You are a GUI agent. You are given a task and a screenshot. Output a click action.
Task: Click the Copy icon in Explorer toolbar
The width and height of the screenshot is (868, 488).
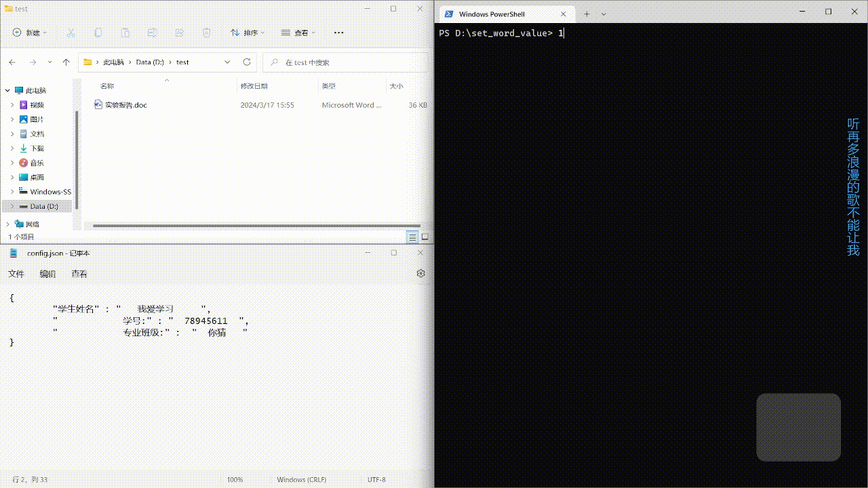tap(98, 33)
